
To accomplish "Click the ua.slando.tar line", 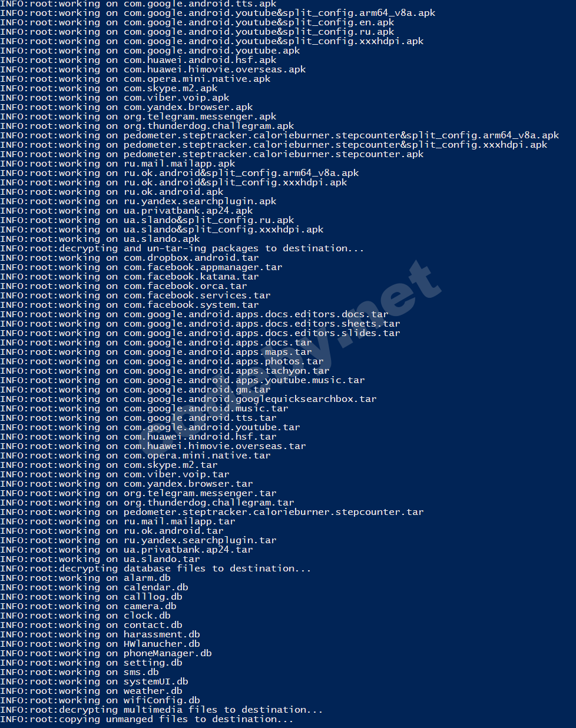I will pyautogui.click(x=100, y=559).
